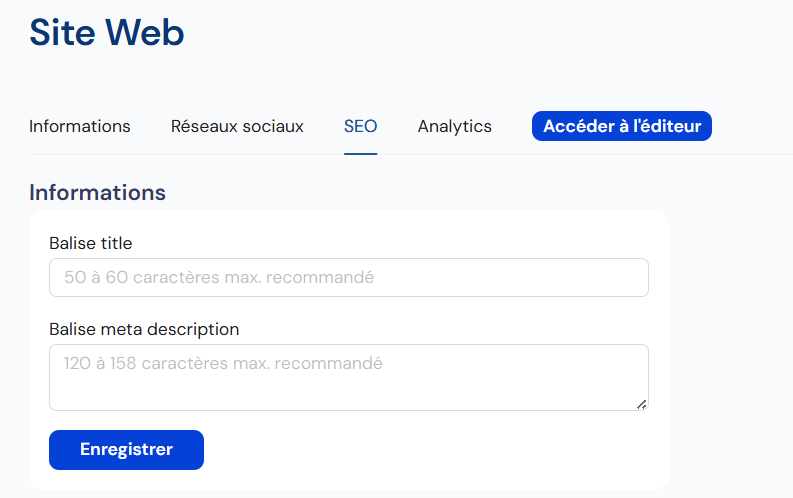The width and height of the screenshot is (793, 498).
Task: Click the Informations section heading
Action: [x=98, y=193]
